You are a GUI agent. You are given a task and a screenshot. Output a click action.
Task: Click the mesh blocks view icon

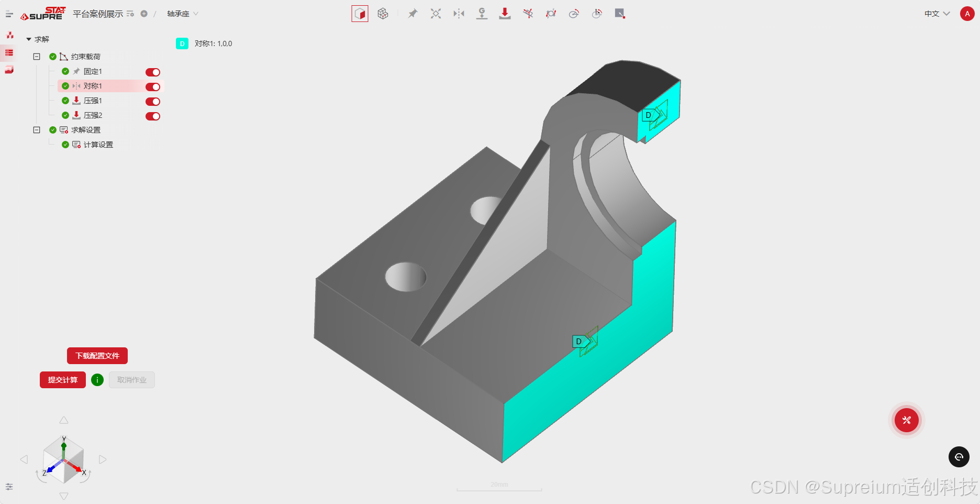(x=383, y=14)
